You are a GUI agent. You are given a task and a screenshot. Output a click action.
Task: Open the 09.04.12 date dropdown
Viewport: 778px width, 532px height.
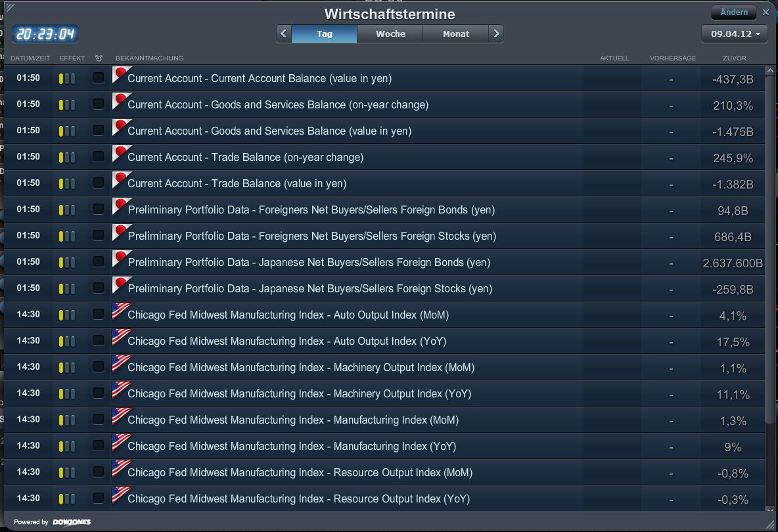tap(735, 33)
